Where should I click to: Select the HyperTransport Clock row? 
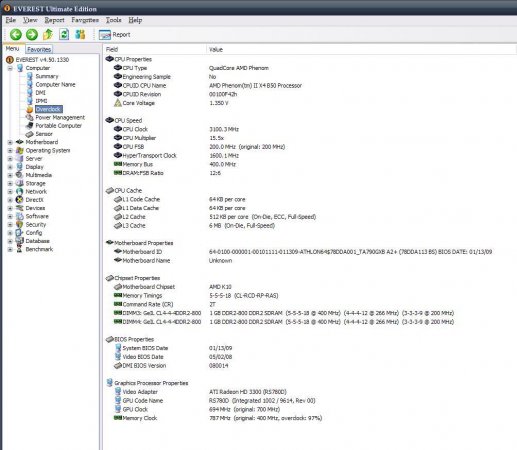click(x=310, y=156)
